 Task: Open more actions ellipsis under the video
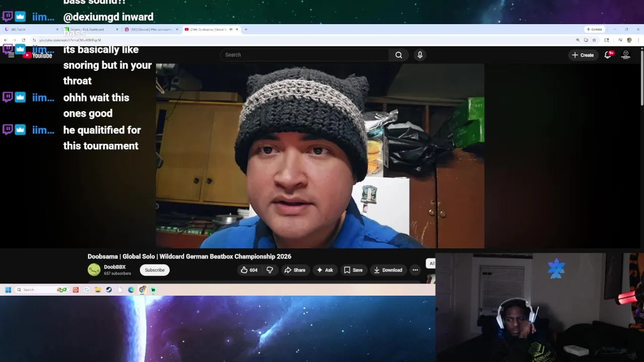pos(415,270)
